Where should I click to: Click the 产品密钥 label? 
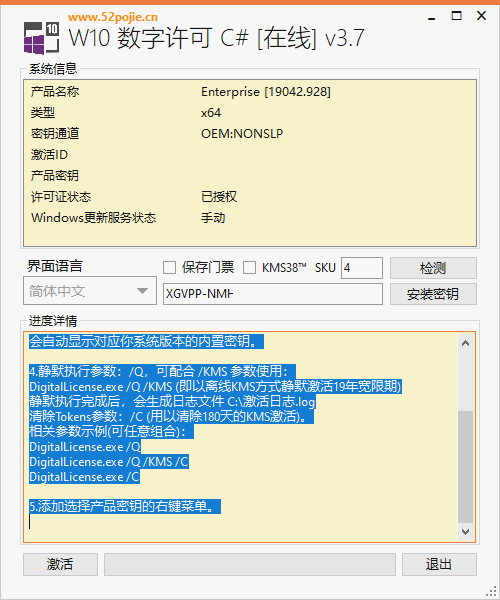tap(55, 176)
